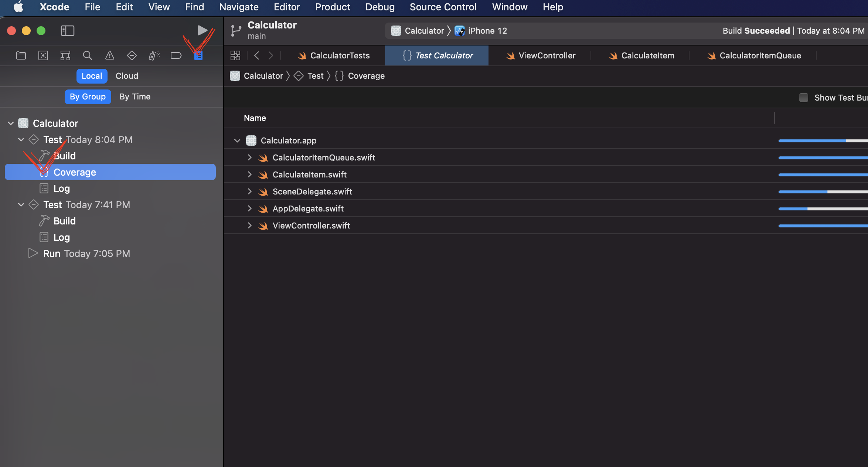The image size is (868, 467).
Task: Open the Debug navigator spray icon
Action: coord(154,55)
